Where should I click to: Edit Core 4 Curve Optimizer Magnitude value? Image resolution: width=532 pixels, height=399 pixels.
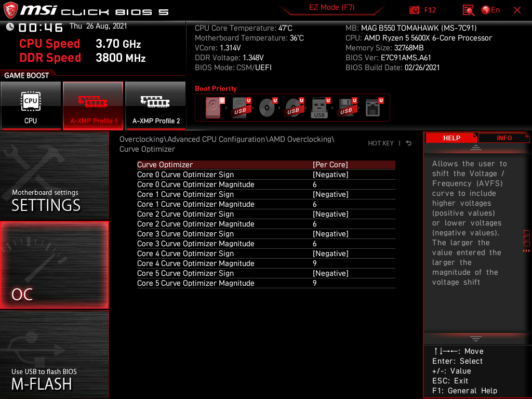coord(266,263)
